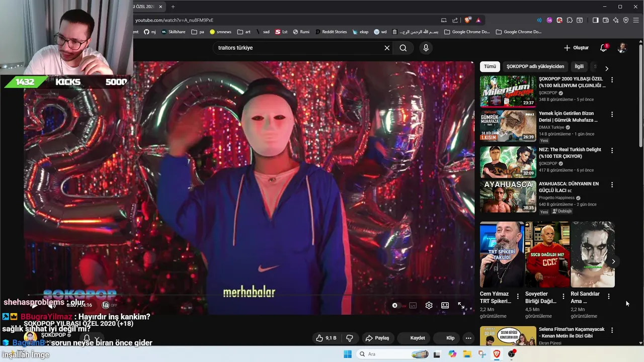644x362 pixels.
Task: Dislike the video
Action: [x=350, y=338]
